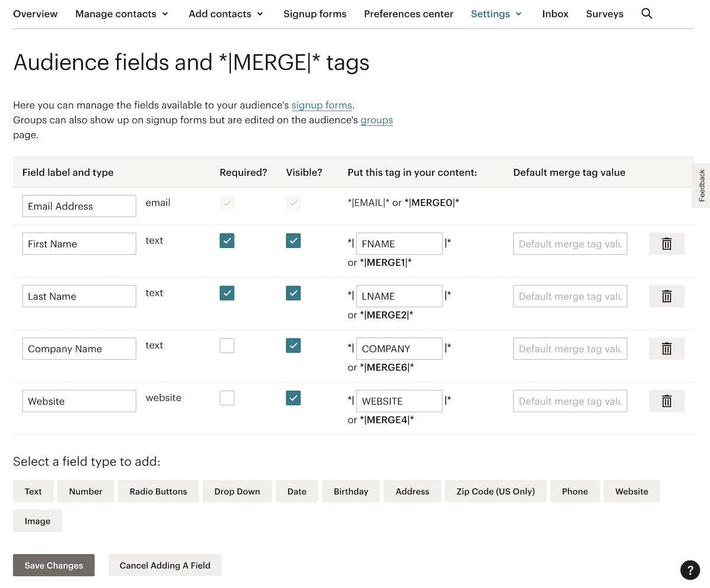Untick Required checkbox for First Name
The height and width of the screenshot is (588, 710).
click(227, 240)
